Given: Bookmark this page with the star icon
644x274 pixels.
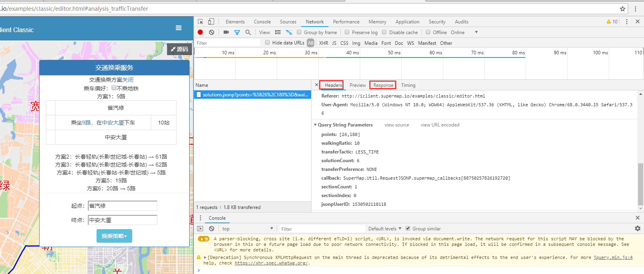Looking at the screenshot, I should coord(623,9).
